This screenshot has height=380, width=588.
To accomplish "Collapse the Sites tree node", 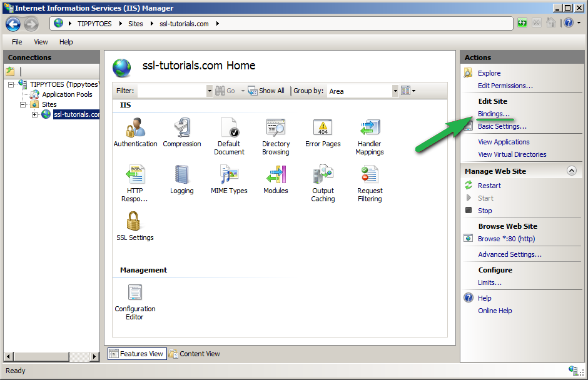I will point(23,104).
